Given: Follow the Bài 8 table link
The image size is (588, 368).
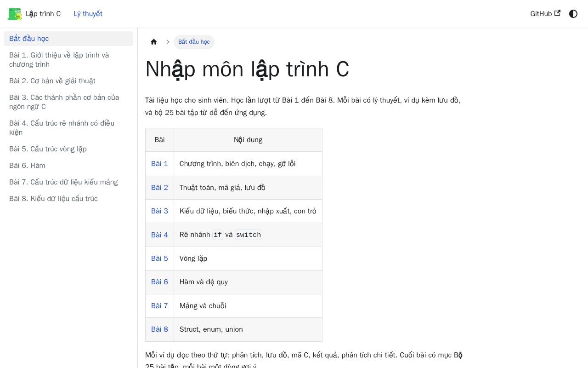Looking at the screenshot, I should pos(159,329).
